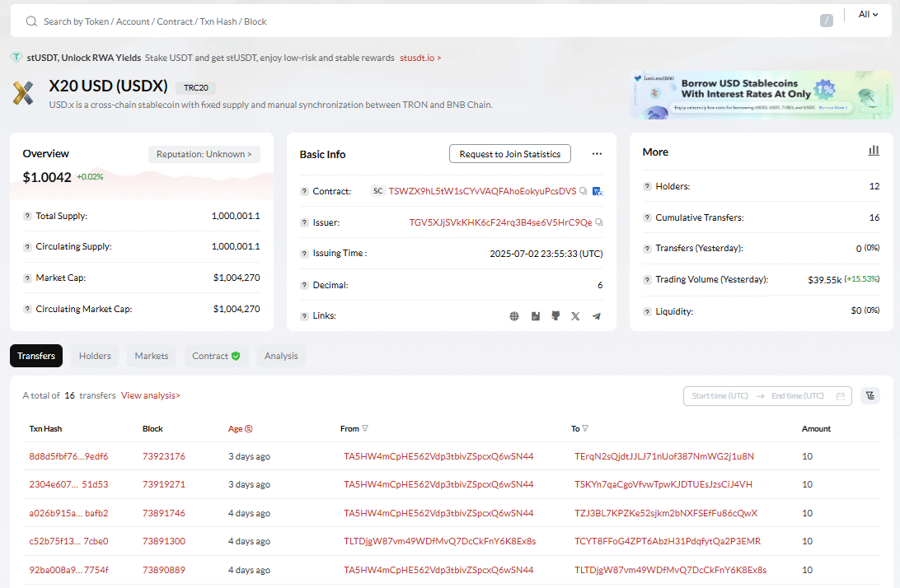Open recipient address TErqN2sQjdtJJLJ71nUof387NmWG2j1u8N
Viewport: 900px width, 588px height.
point(664,456)
